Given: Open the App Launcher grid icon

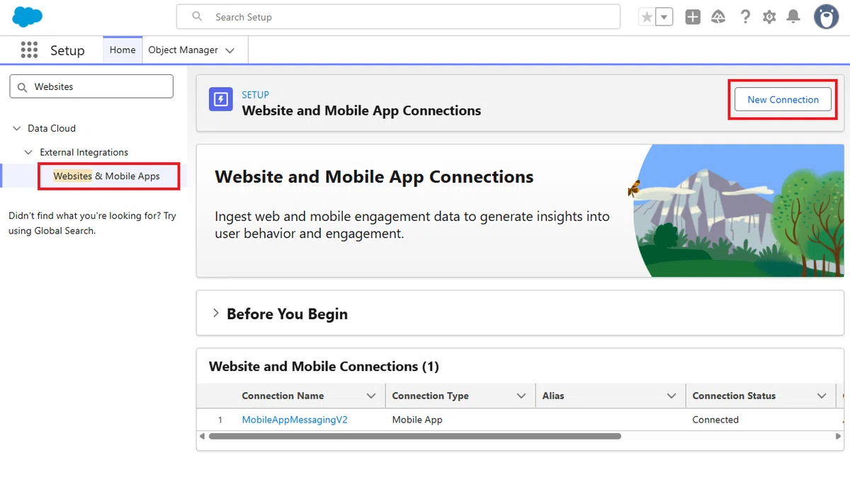Looking at the screenshot, I should 29,50.
